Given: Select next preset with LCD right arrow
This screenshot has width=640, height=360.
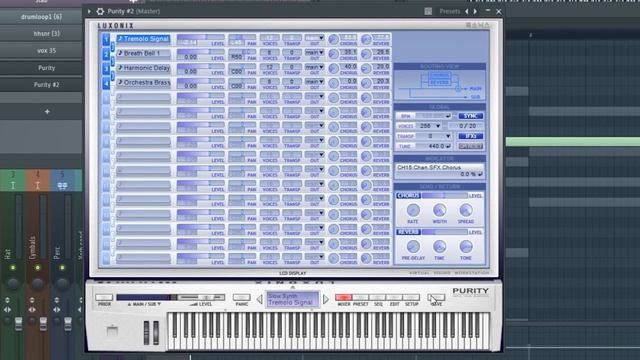Looking at the screenshot, I should coord(326,300).
